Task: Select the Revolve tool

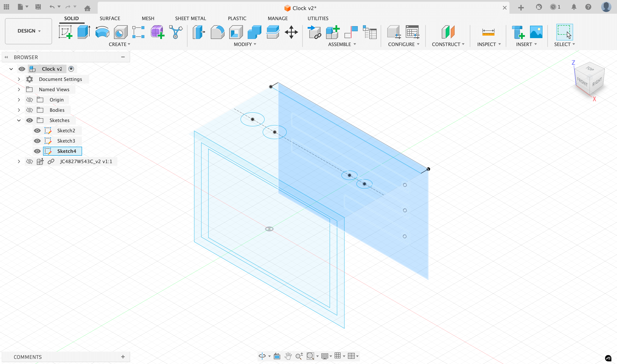Action: [102, 32]
